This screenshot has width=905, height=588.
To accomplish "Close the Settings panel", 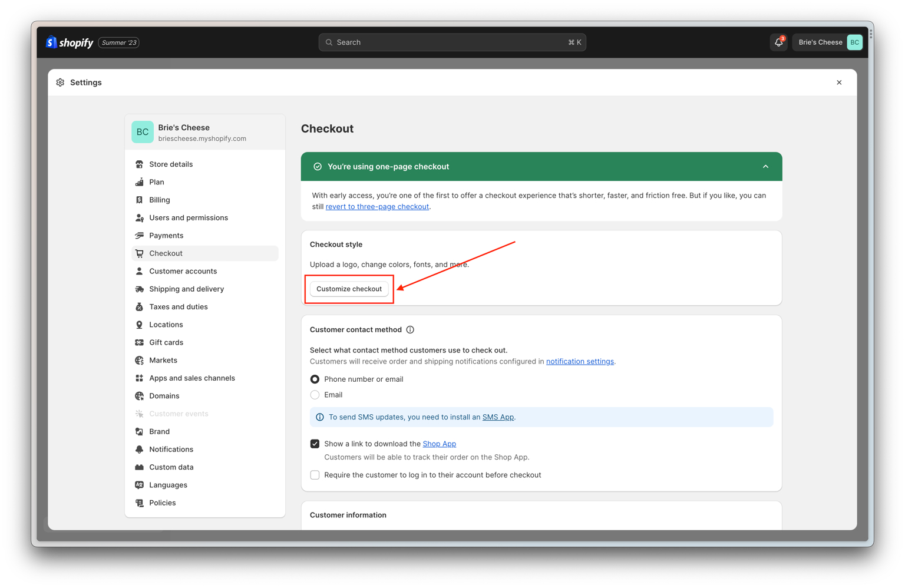I will point(839,82).
